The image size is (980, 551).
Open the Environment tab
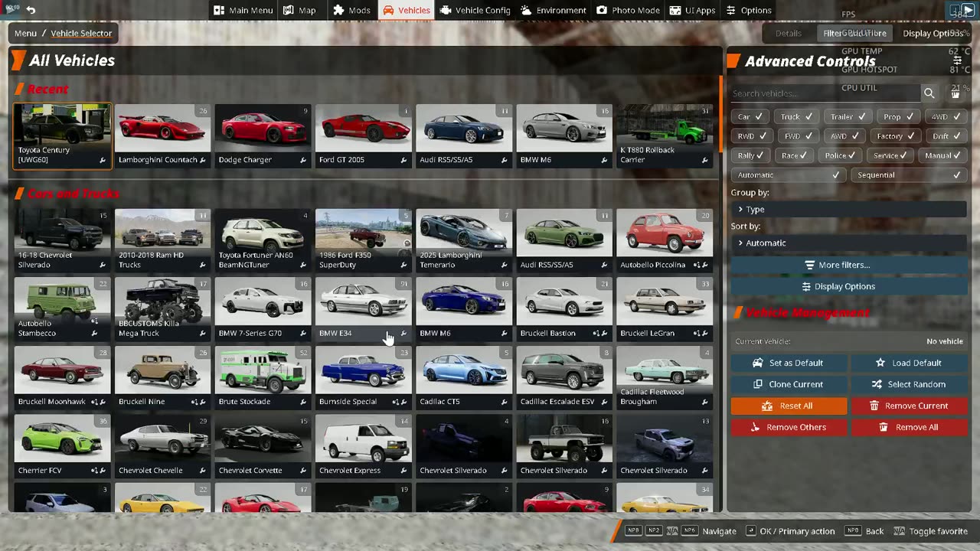click(554, 10)
